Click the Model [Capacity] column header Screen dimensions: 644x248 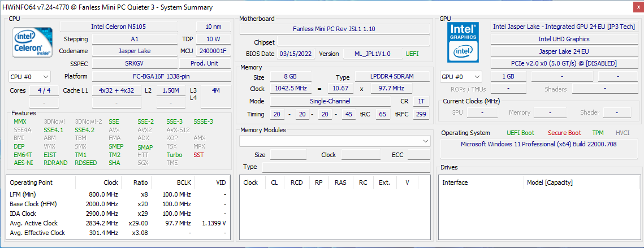(x=582, y=182)
